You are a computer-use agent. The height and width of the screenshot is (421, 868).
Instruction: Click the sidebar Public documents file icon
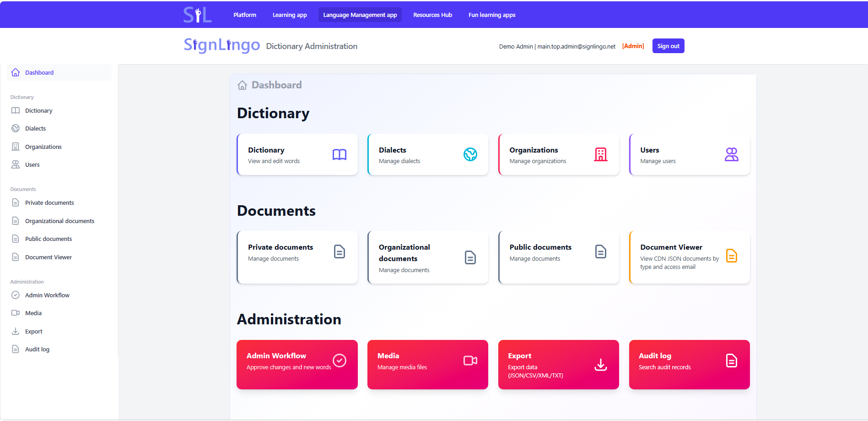(x=16, y=239)
